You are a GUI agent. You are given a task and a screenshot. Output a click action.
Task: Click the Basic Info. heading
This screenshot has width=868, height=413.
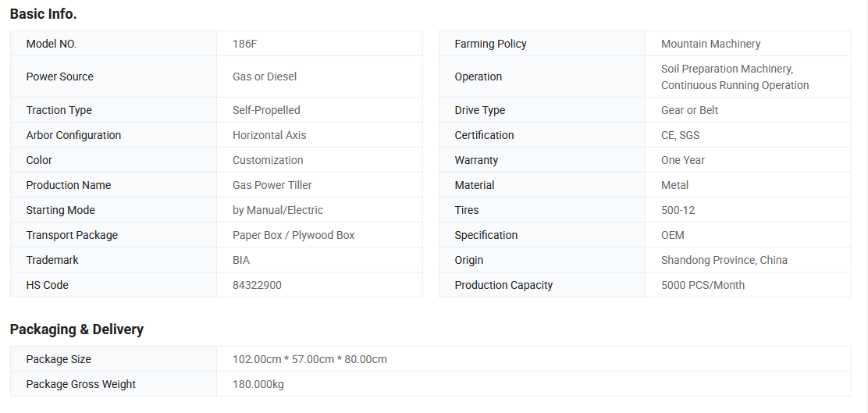(x=43, y=13)
